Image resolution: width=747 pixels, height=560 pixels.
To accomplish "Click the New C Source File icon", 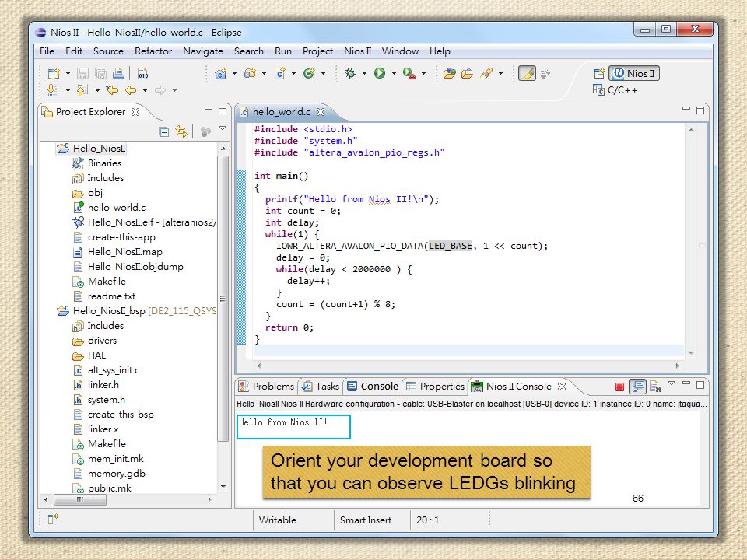I will (x=279, y=73).
